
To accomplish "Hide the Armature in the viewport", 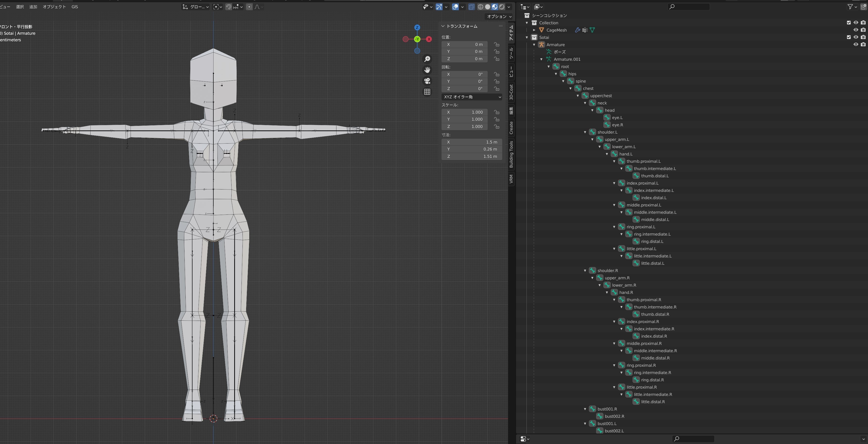I will pyautogui.click(x=856, y=44).
